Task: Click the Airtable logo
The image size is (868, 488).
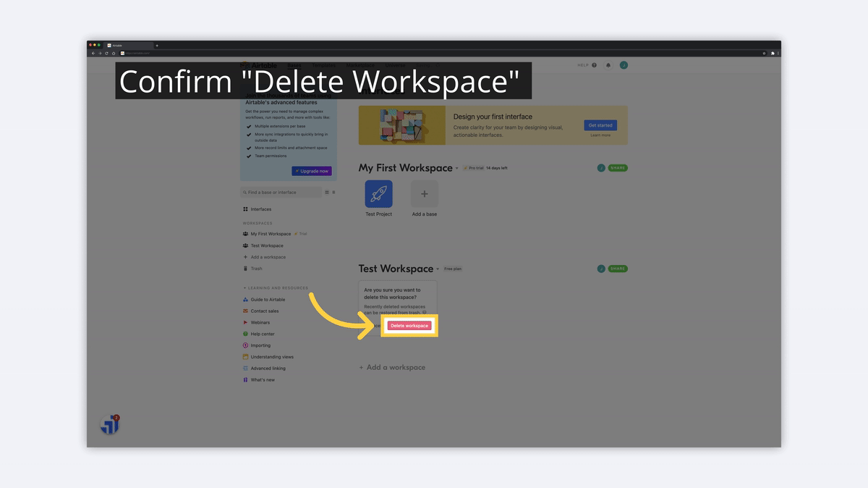Action: 259,65
